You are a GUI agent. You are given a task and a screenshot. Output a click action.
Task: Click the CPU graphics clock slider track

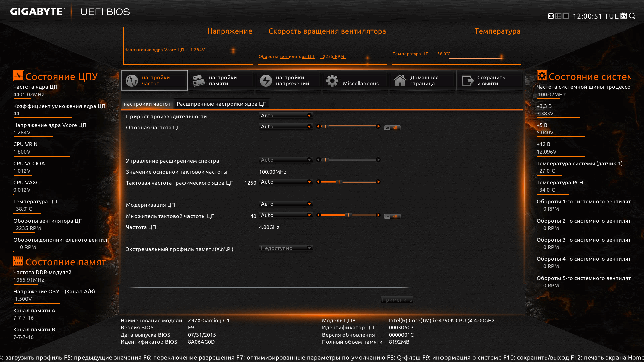(x=348, y=182)
